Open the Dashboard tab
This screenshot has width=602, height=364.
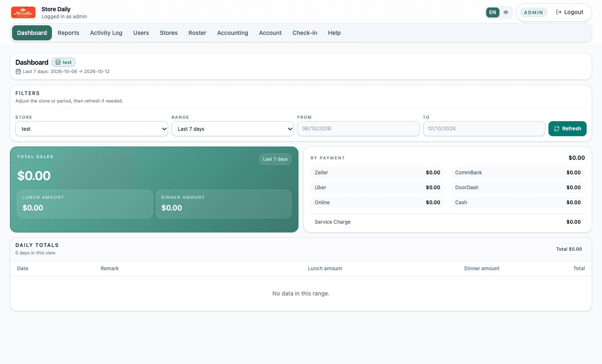(x=32, y=33)
